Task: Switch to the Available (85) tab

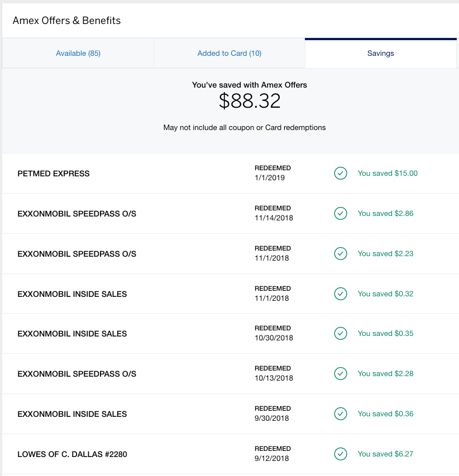Action: click(78, 53)
